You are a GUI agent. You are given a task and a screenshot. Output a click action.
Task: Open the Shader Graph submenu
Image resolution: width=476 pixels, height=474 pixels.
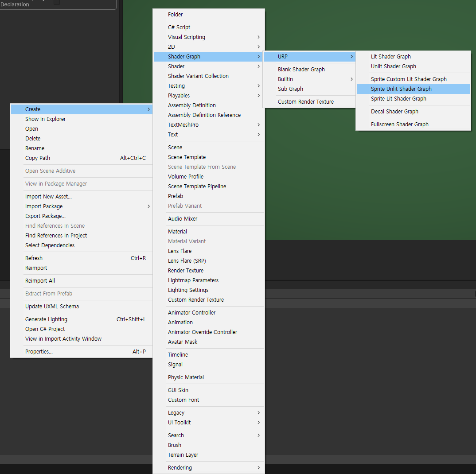pos(209,56)
